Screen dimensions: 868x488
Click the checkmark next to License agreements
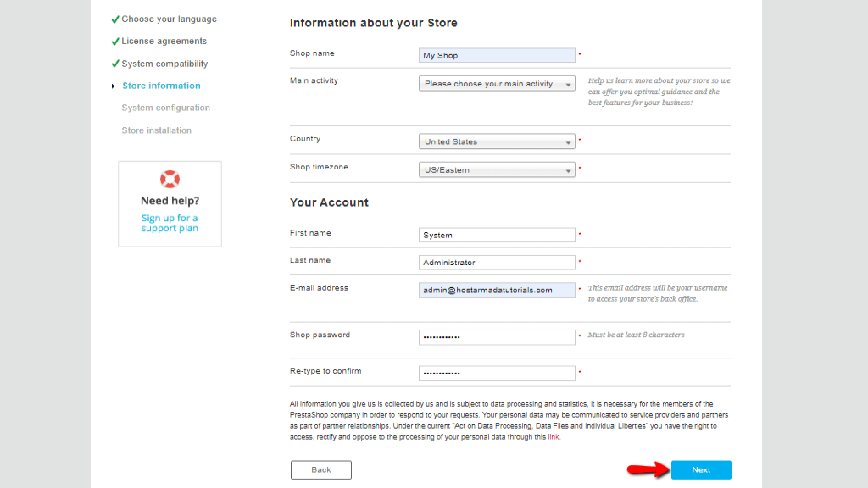[115, 42]
